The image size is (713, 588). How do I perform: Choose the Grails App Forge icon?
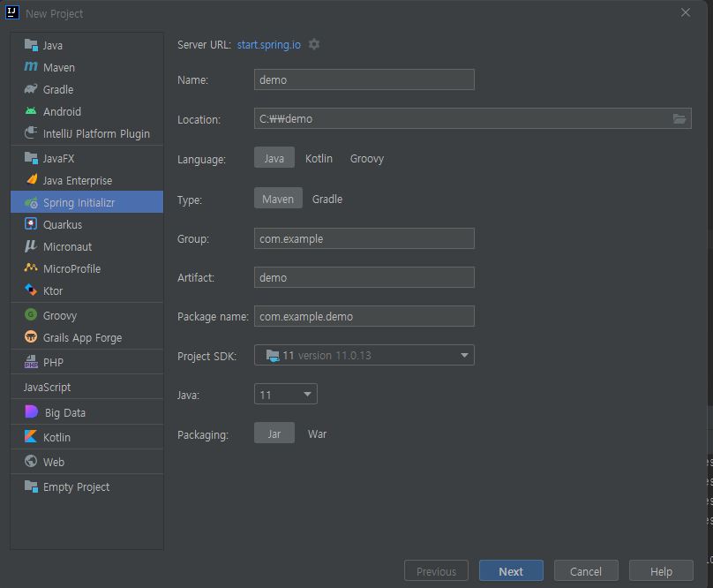[31, 336]
